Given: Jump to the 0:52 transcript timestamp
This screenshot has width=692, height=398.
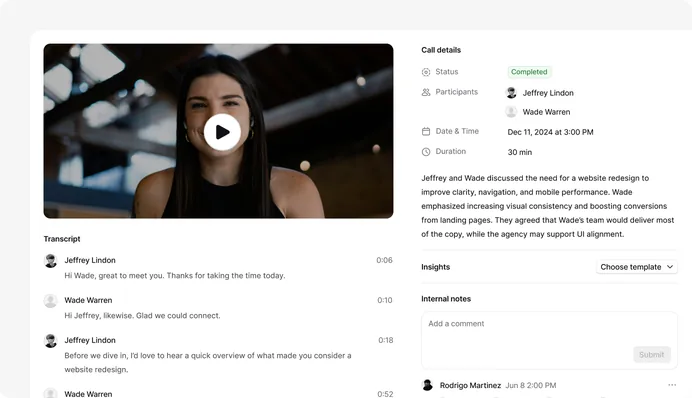Looking at the screenshot, I should (x=385, y=394).
